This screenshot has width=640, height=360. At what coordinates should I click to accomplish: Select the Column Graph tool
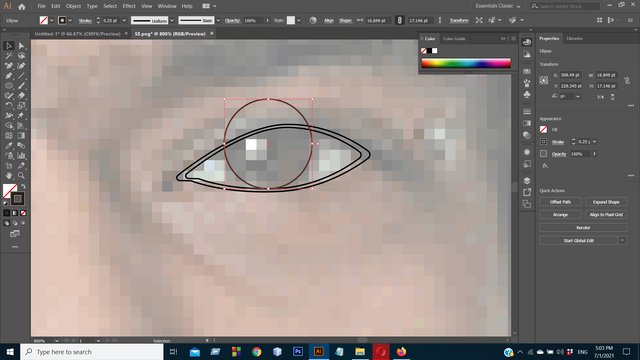(x=21, y=156)
